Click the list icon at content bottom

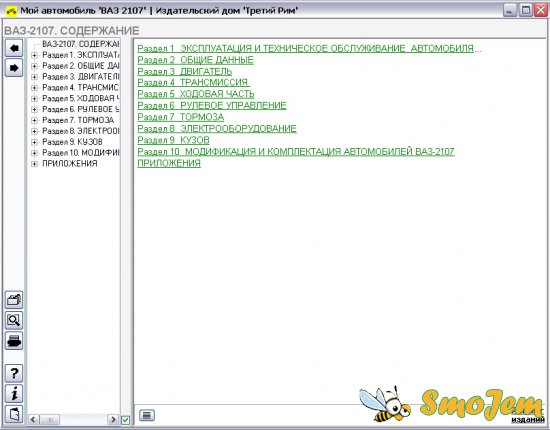point(147,415)
